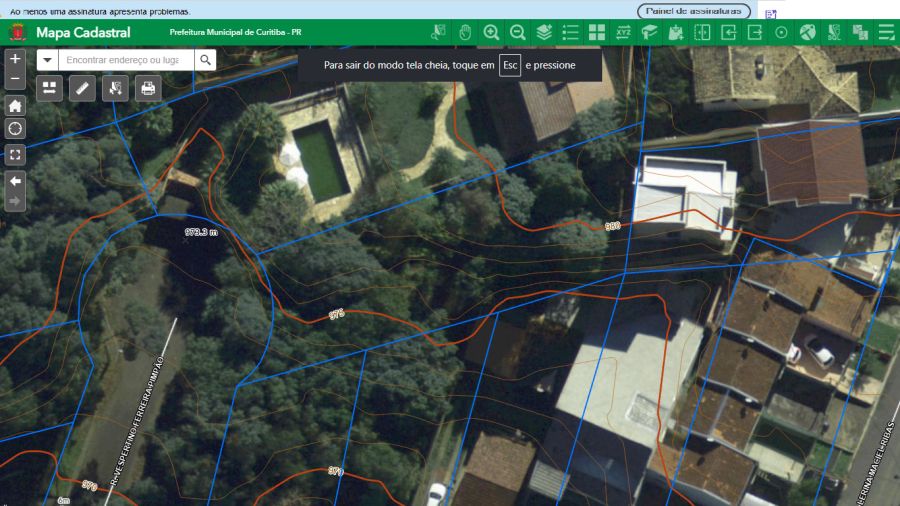Open the basemap gallery grid icon
Viewport: 900px width, 506px height.
point(597,32)
